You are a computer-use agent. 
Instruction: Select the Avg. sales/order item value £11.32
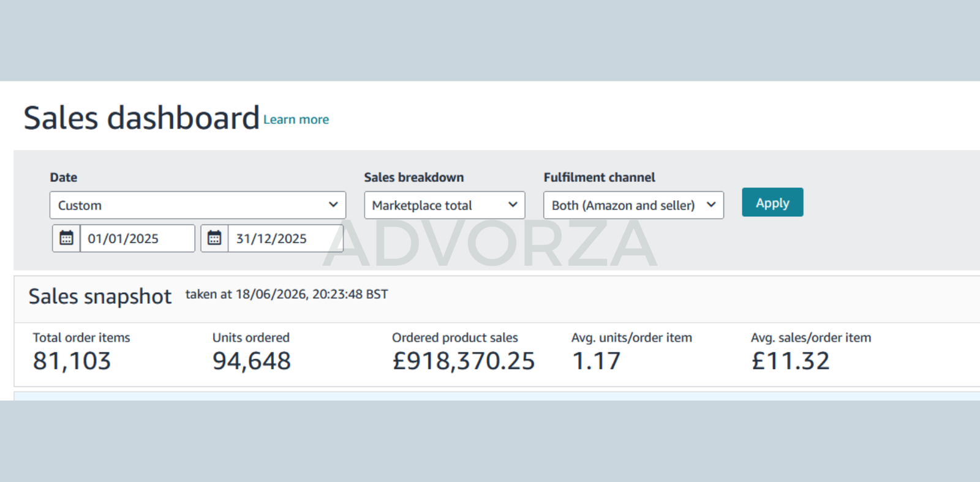coord(791,361)
